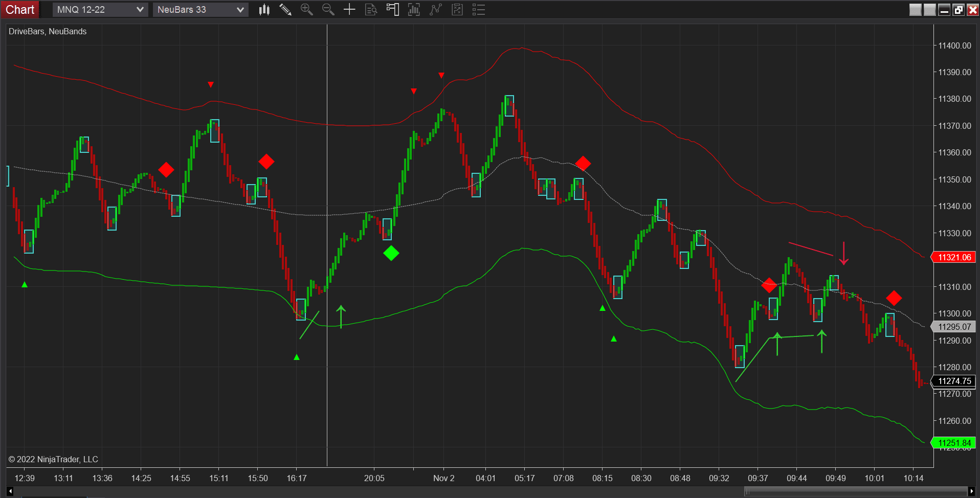Click the first gray window control button

point(916,10)
